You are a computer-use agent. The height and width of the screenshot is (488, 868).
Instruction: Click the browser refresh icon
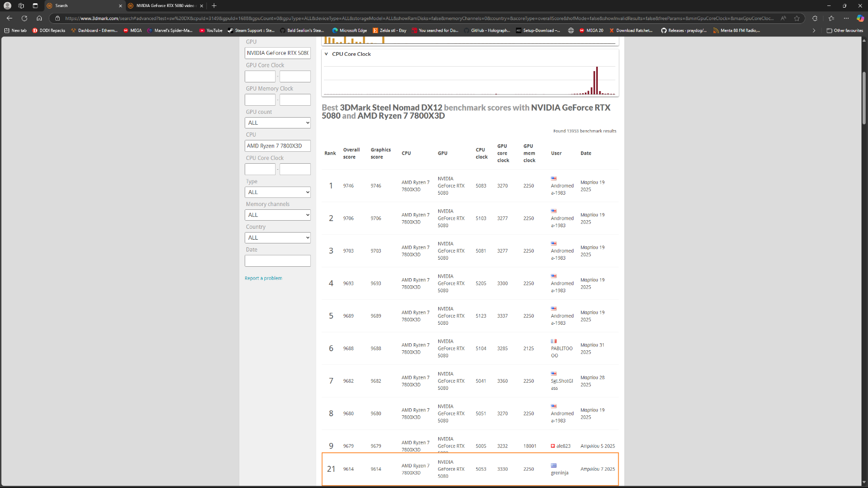point(24,18)
